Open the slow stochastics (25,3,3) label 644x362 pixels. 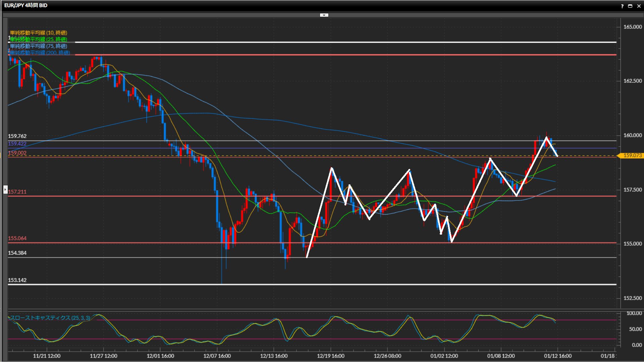[x=50, y=318]
